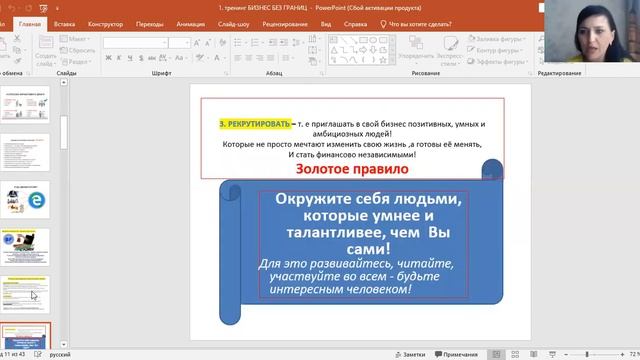The height and width of the screenshot is (360, 640).
Task: Click the text direction icon
Action: point(313,39)
